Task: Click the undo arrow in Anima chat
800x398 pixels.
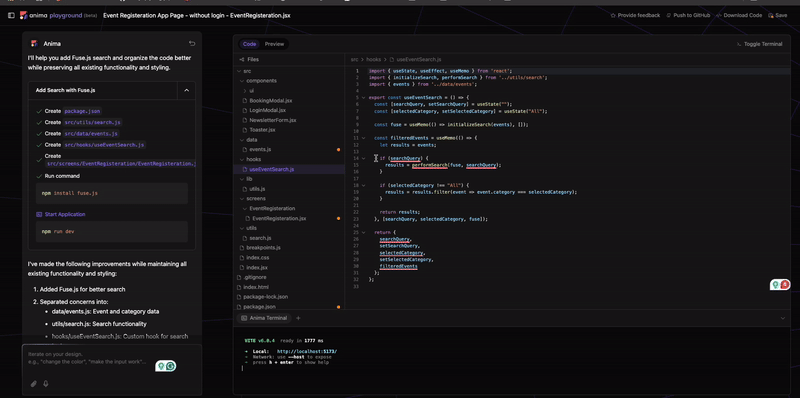Action: point(192,43)
